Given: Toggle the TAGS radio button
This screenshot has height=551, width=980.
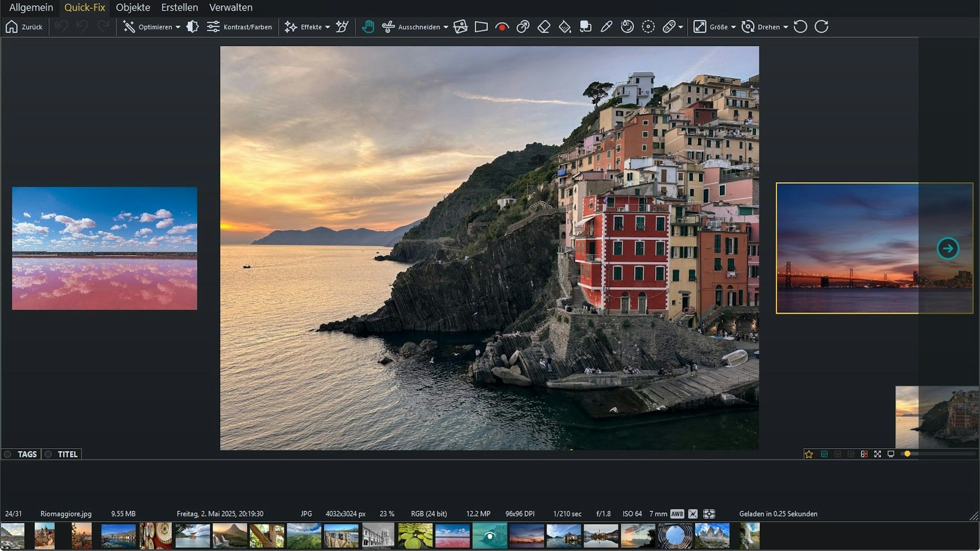Looking at the screenshot, I should pyautogui.click(x=8, y=454).
